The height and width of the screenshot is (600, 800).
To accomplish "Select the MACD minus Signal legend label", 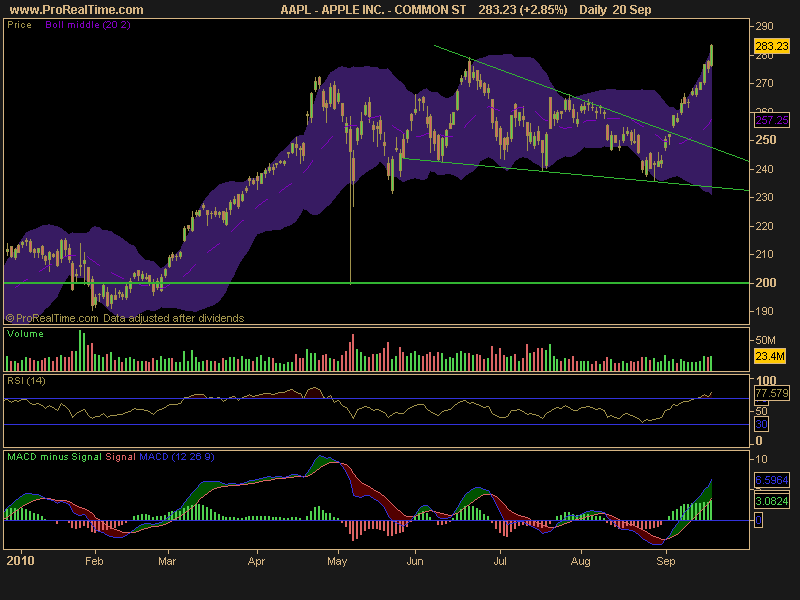I will click(54, 457).
